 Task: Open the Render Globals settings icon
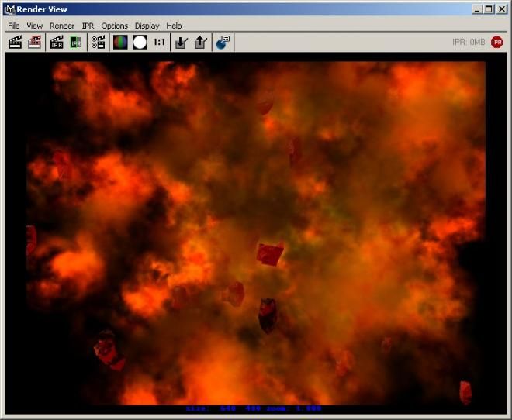[98, 43]
